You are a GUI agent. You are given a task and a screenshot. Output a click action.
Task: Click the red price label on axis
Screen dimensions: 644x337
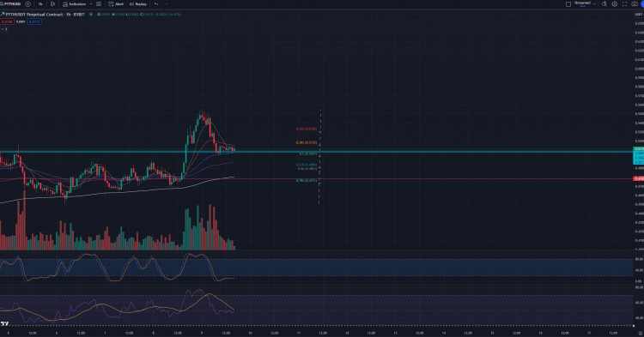[x=639, y=178]
